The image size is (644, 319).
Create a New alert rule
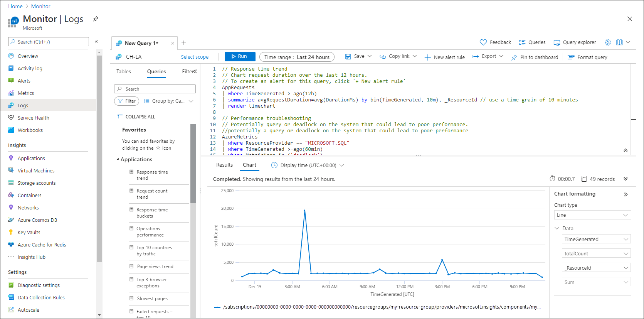pos(444,57)
